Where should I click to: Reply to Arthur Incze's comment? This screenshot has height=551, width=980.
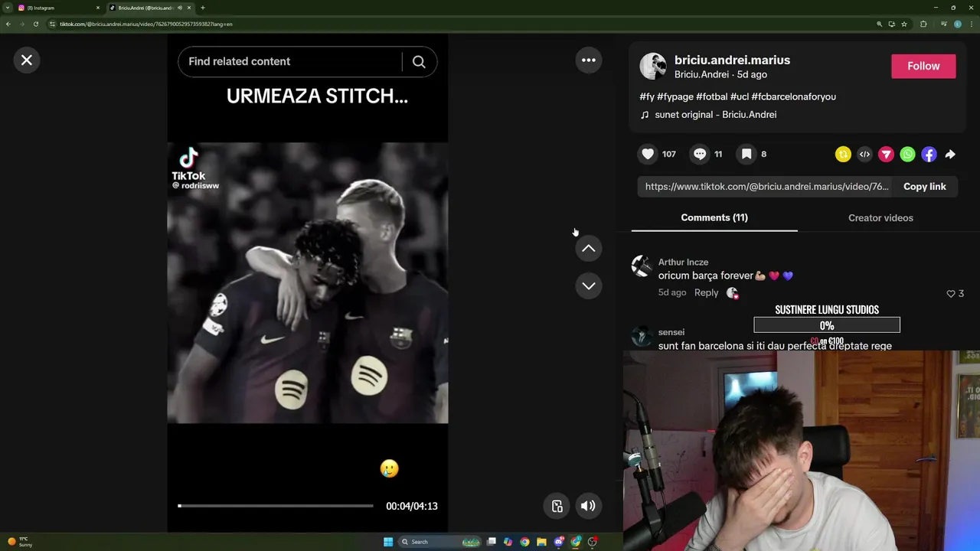point(706,292)
